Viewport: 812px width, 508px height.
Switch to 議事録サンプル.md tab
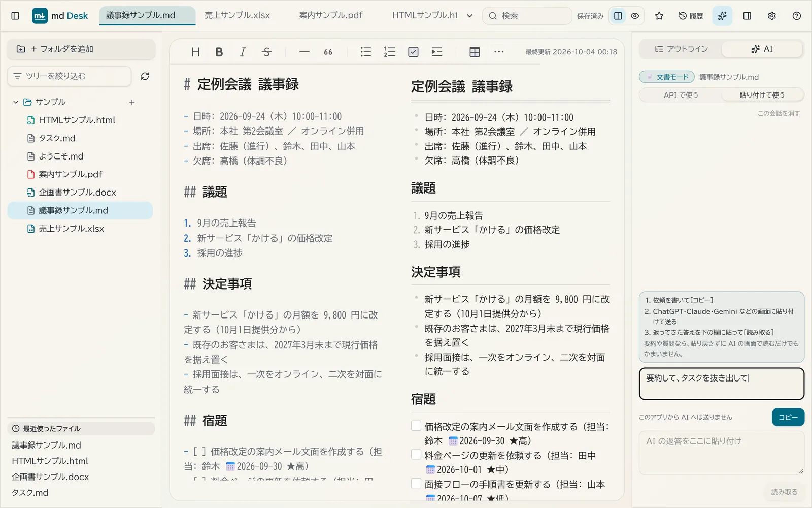[147, 16]
